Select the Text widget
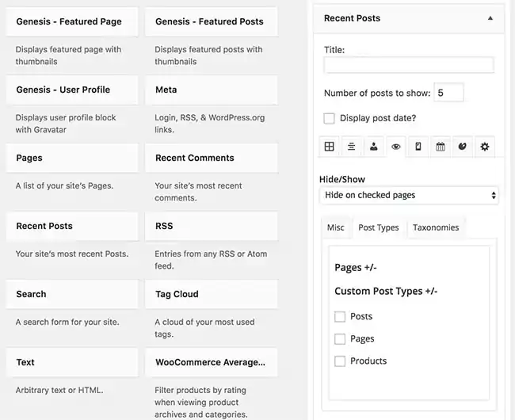The image size is (515, 420). pyautogui.click(x=72, y=362)
